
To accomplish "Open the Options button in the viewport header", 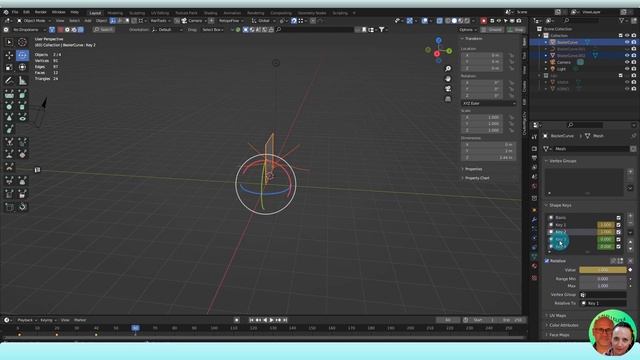I will 468,30.
